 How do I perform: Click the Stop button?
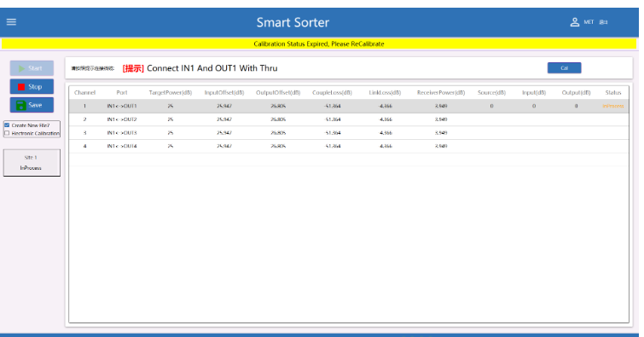[x=32, y=87]
